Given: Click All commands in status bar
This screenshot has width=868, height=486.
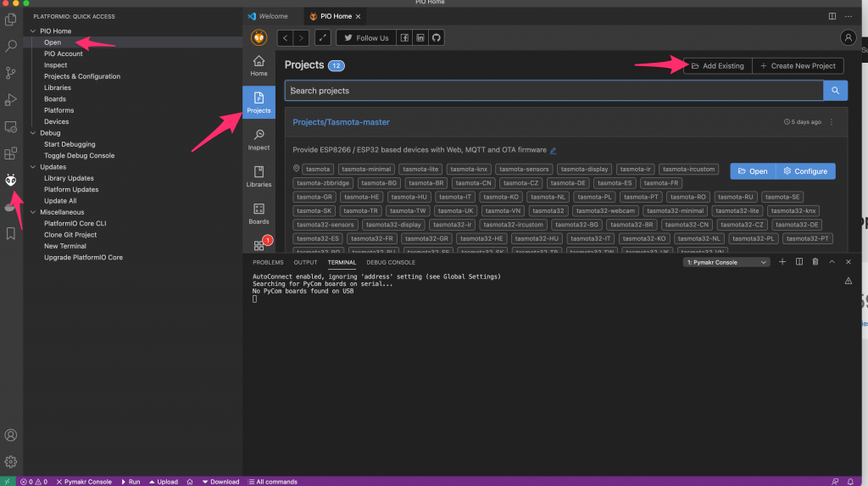Looking at the screenshot, I should [272, 482].
